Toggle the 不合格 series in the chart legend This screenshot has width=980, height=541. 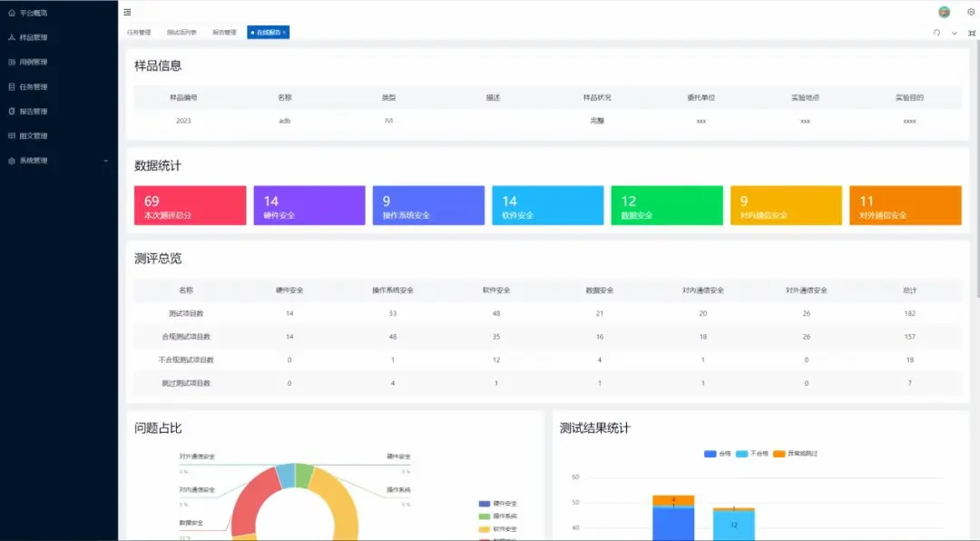749,453
